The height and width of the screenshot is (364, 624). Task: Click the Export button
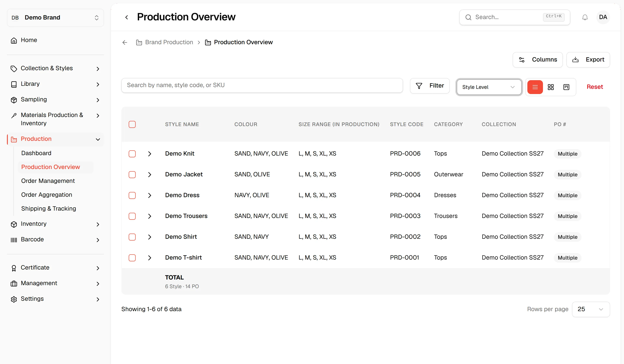588,60
